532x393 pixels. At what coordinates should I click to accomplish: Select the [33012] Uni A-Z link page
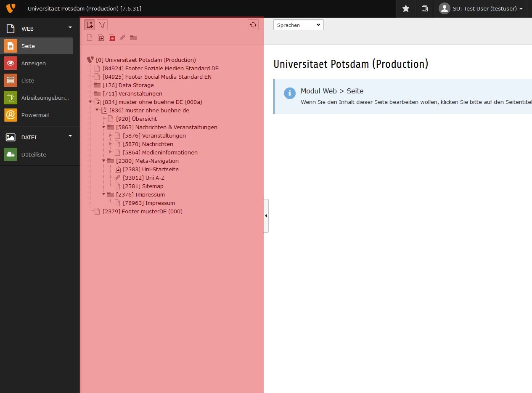pyautogui.click(x=143, y=178)
